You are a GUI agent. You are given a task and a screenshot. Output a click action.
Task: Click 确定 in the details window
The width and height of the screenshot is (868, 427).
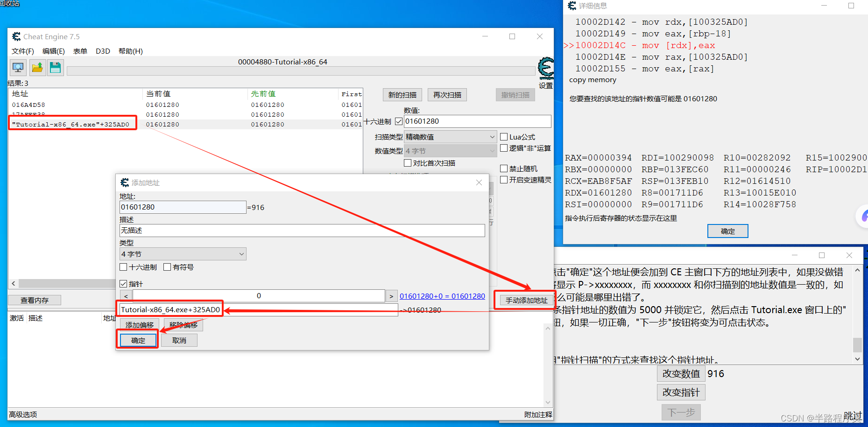pyautogui.click(x=728, y=231)
